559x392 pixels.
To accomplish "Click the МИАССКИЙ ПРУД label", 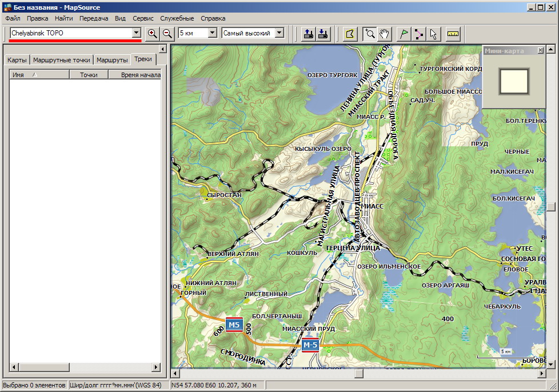I will coord(309,329).
